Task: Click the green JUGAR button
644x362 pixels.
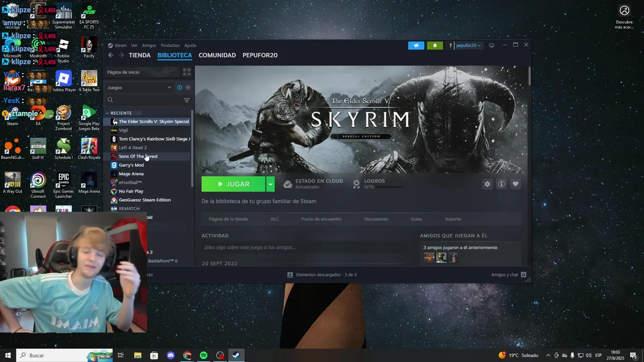Action: pos(233,184)
